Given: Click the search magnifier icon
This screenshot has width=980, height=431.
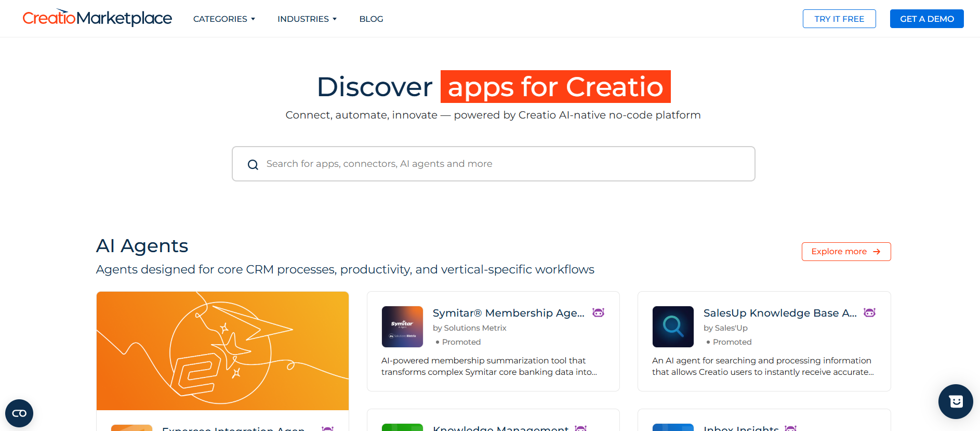Looking at the screenshot, I should click(253, 165).
